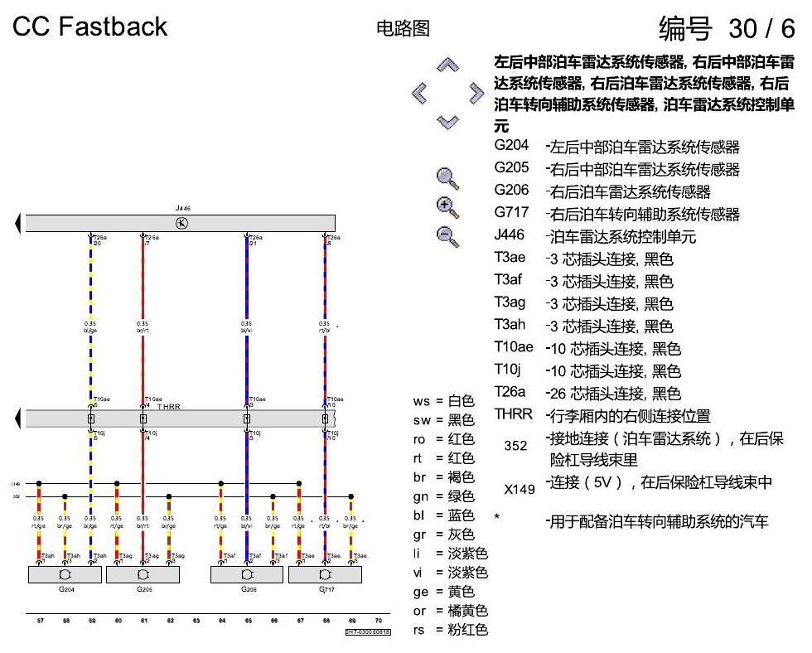Click the 'rs = 粉红色' color code
The width and height of the screenshot is (812, 653).
[451, 630]
